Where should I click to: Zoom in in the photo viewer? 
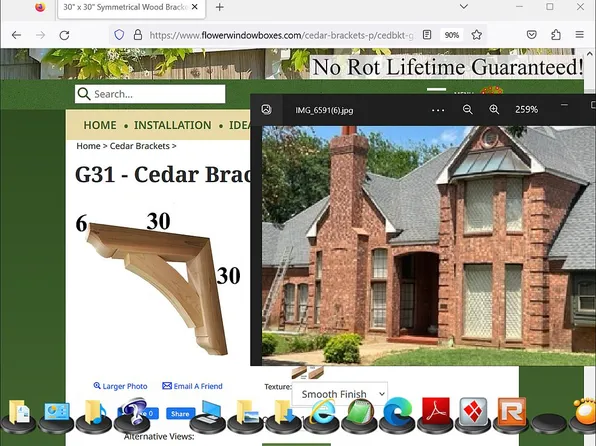tap(494, 110)
